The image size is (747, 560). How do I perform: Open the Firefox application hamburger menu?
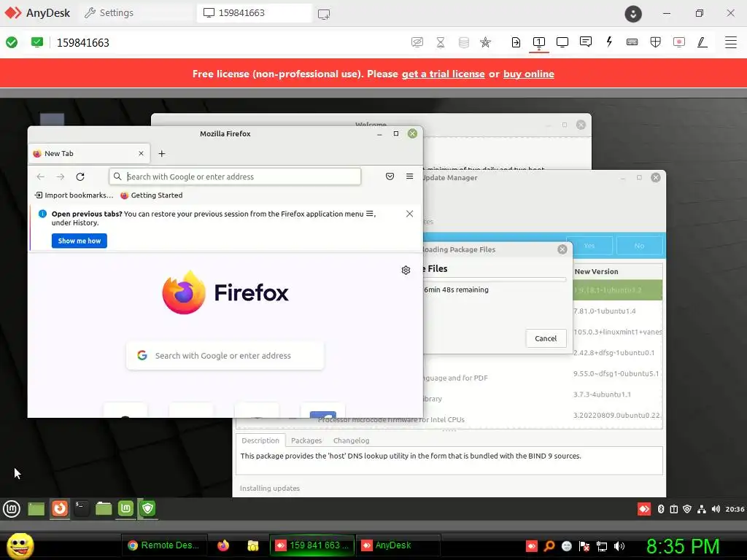click(x=410, y=176)
